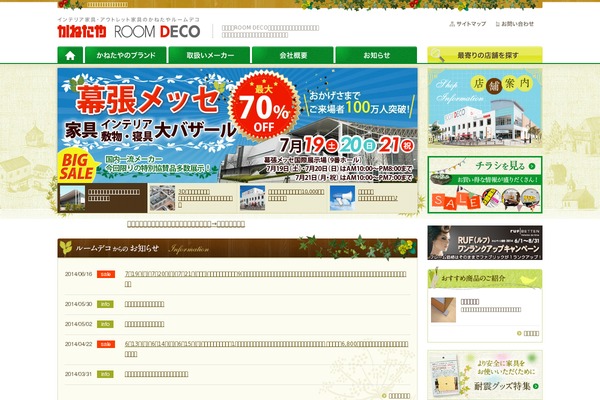Select the first slider thumbnail with brown background
600x400 pixels.
point(102,198)
